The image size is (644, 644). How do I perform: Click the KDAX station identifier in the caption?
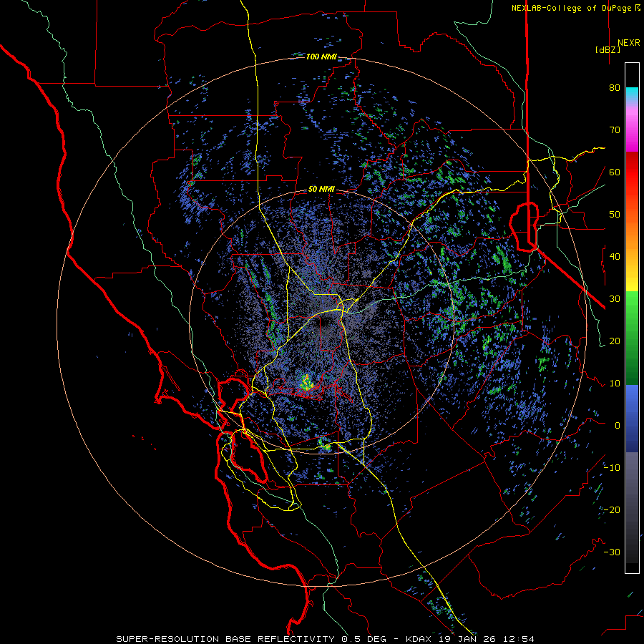pos(418,639)
